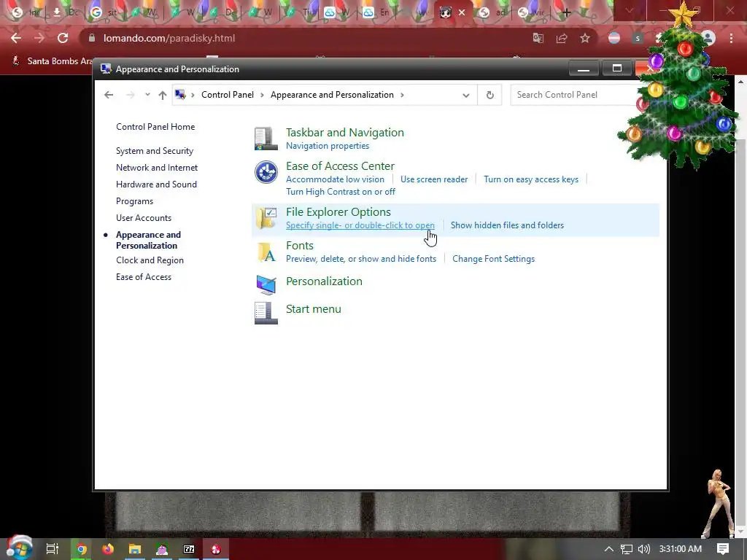Close the active Chrome tab
Viewport: 747px width, 560px height.
point(462,13)
